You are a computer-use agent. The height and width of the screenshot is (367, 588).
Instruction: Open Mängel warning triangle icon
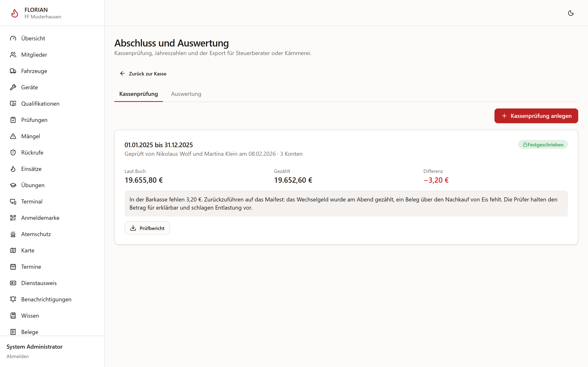point(13,136)
